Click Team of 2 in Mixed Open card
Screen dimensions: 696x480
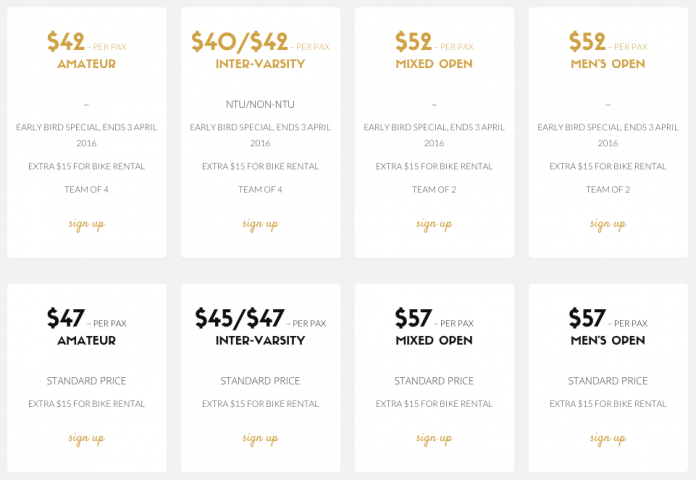434,190
